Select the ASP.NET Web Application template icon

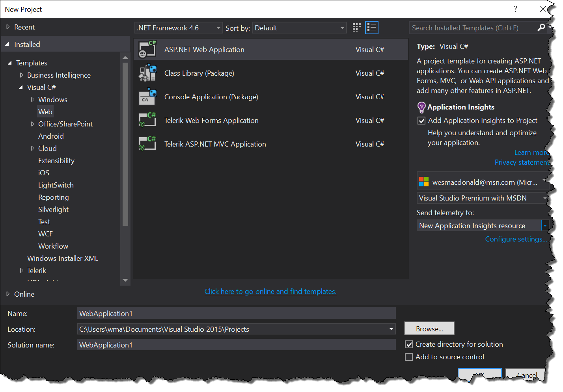coord(147,49)
